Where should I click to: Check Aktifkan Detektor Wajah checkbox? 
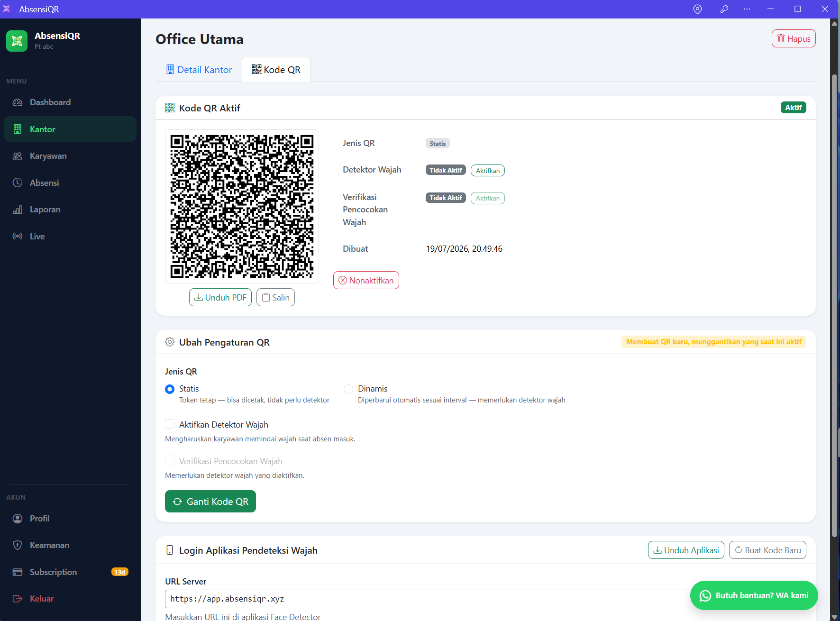(x=170, y=424)
